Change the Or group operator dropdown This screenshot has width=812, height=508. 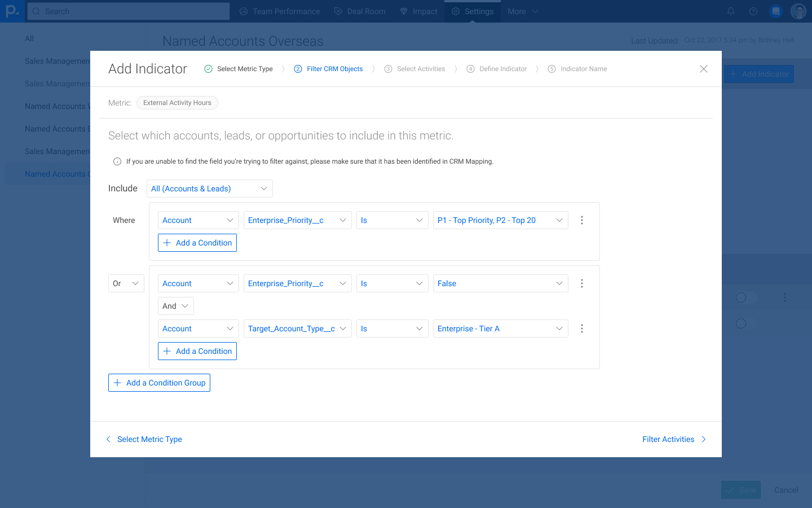[x=126, y=283]
